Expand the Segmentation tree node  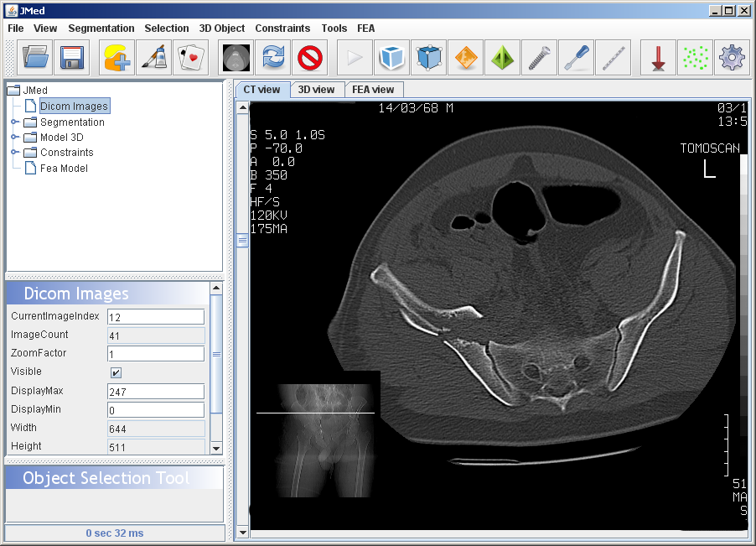point(15,122)
